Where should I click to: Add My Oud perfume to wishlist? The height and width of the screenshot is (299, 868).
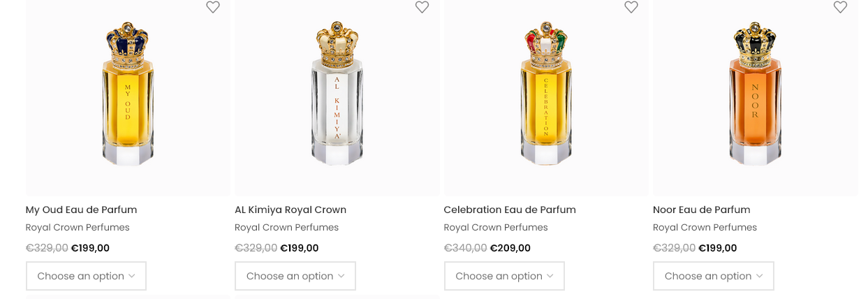point(213,7)
